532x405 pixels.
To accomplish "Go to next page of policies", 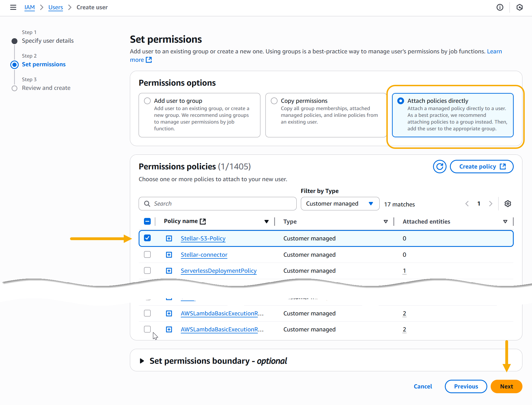I will tap(491, 204).
